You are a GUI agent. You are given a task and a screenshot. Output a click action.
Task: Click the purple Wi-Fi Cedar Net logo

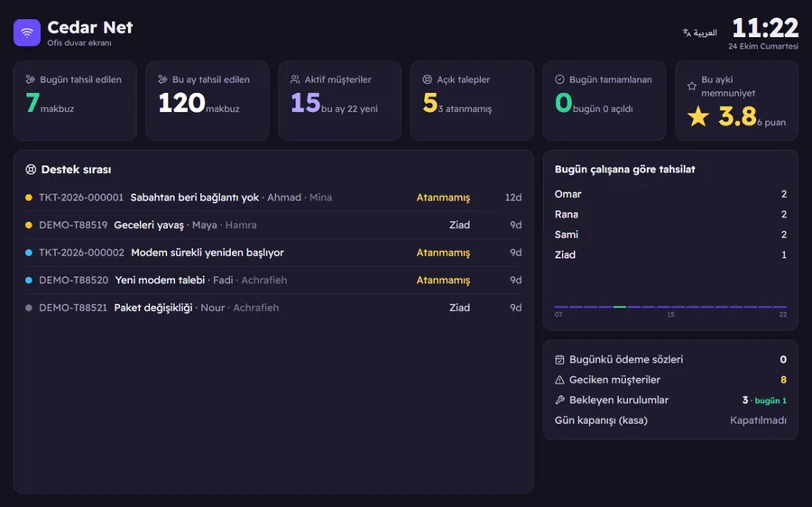coord(27,32)
